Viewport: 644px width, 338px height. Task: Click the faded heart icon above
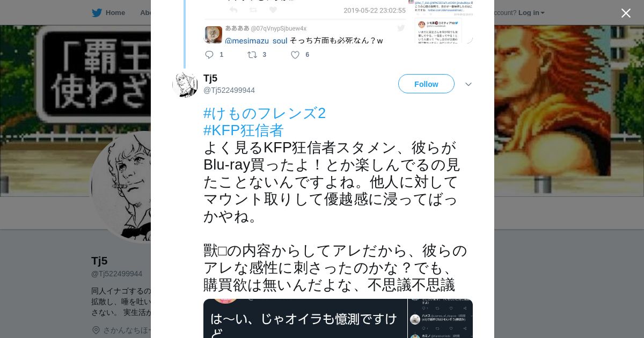(x=273, y=10)
